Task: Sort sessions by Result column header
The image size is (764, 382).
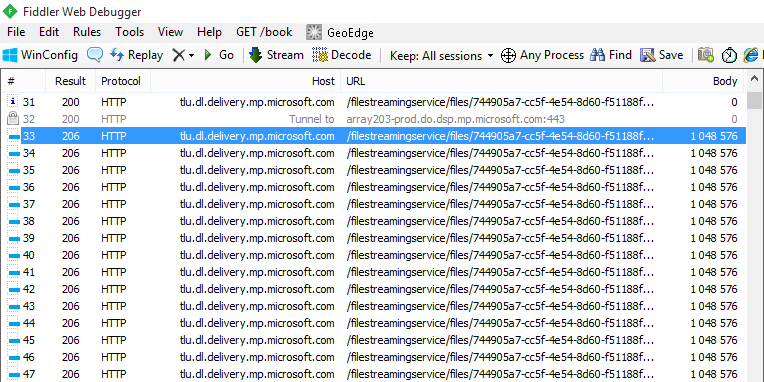Action: pyautogui.click(x=71, y=81)
